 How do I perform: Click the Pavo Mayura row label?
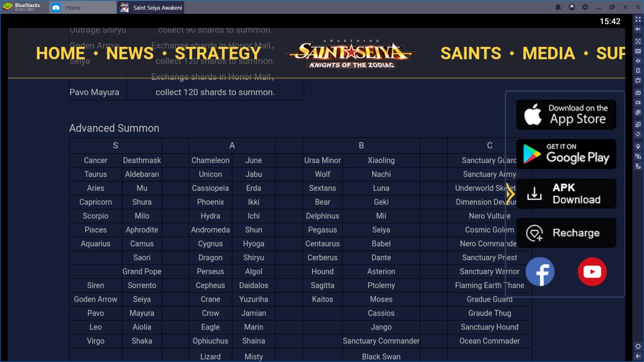[94, 92]
